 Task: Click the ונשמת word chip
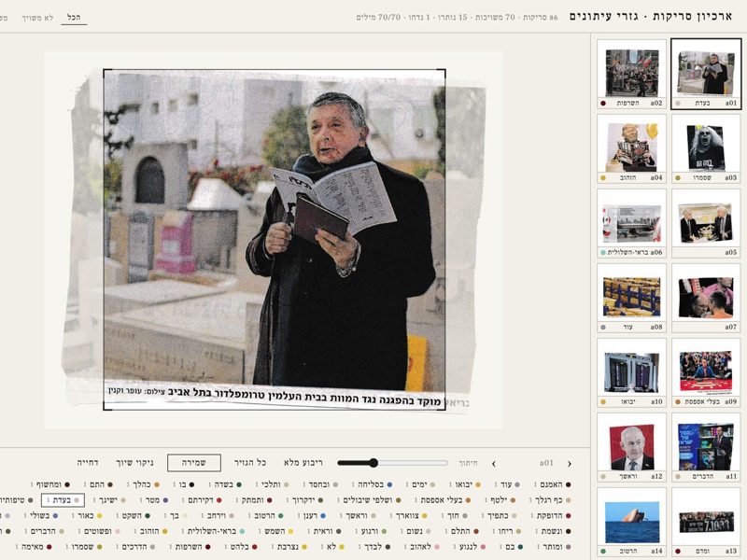click(554, 531)
